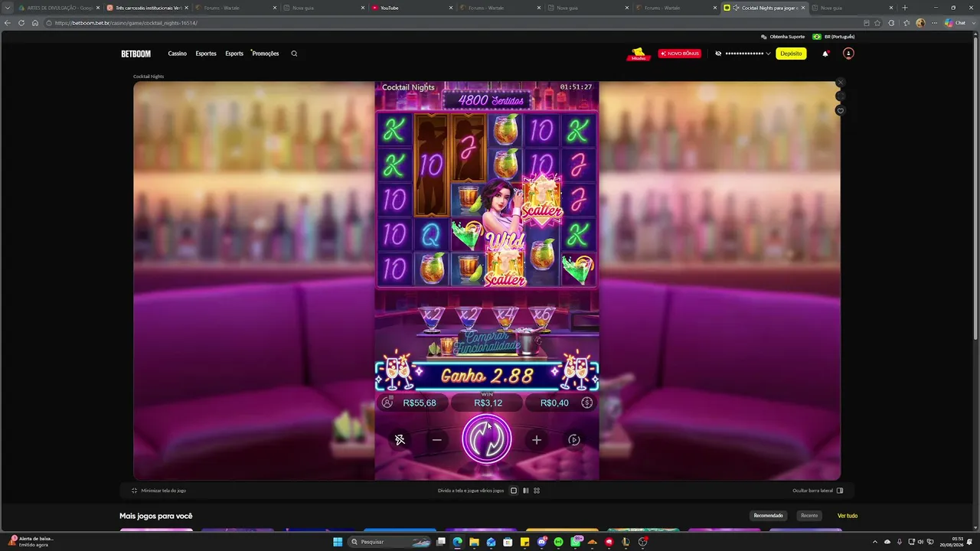Viewport: 980px width, 551px height.
Task: Click the round button below the game close X
Action: [840, 96]
